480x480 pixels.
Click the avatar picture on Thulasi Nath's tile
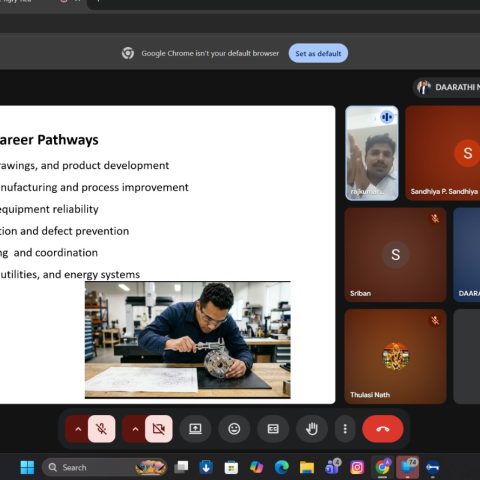coord(396,357)
